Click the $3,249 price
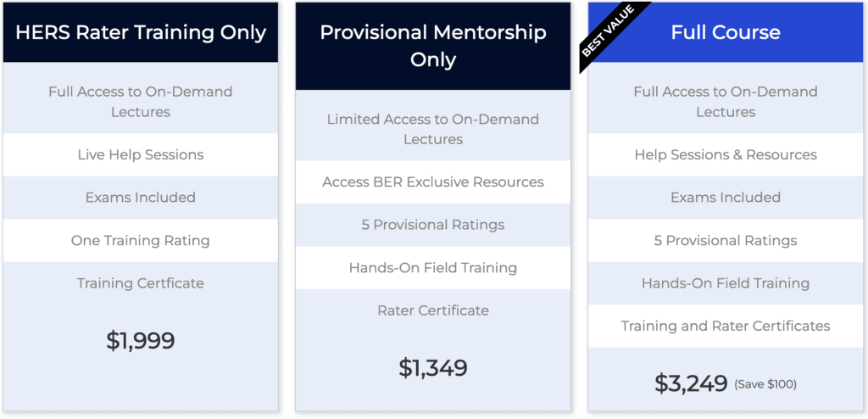Image resolution: width=868 pixels, height=419 pixels. tap(691, 383)
